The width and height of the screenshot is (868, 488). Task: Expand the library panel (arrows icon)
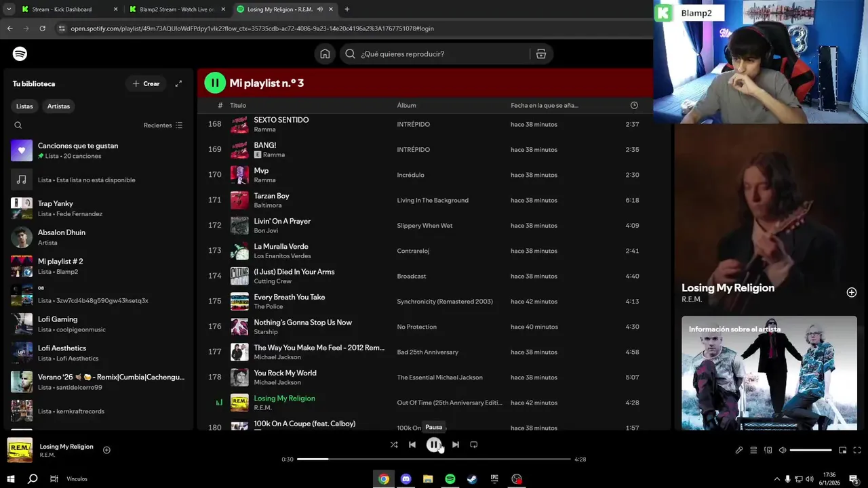click(178, 83)
